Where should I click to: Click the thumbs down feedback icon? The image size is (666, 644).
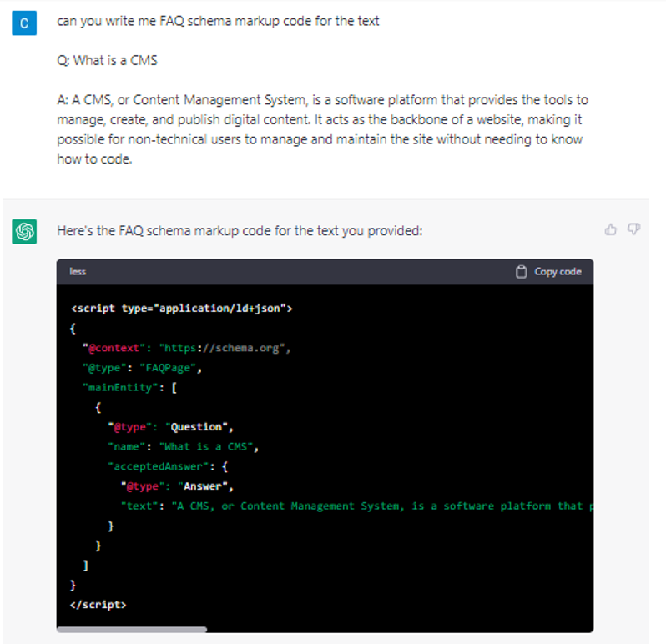[633, 229]
